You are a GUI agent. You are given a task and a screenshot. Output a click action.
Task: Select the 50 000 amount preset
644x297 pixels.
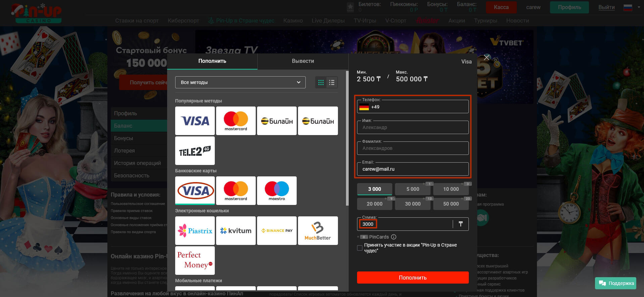point(451,204)
